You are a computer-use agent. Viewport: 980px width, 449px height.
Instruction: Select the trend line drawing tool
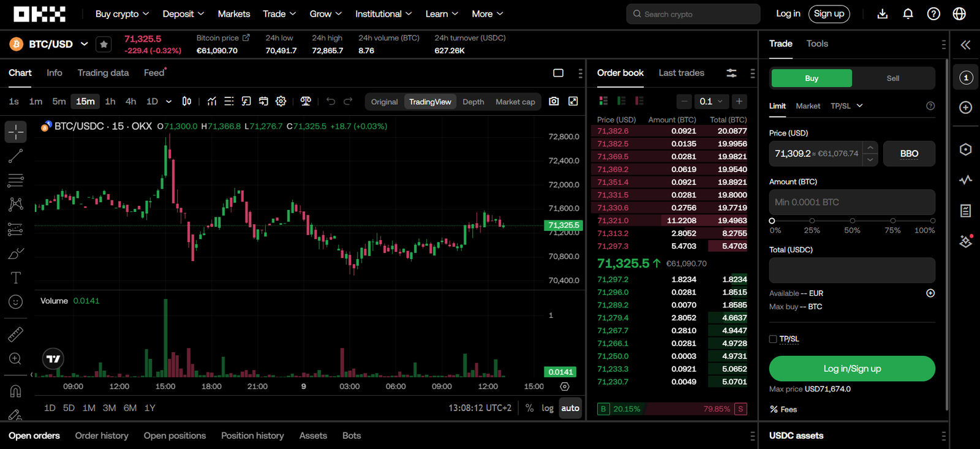tap(15, 156)
